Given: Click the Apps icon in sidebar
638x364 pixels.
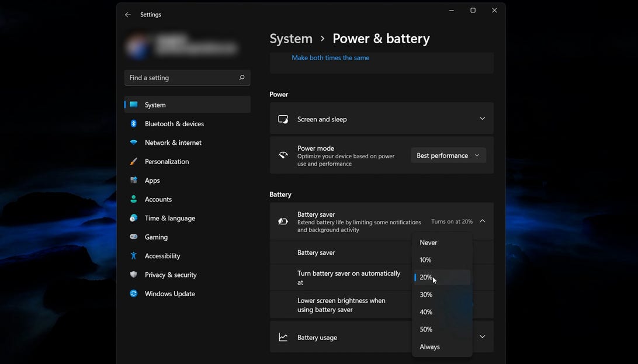Looking at the screenshot, I should (133, 180).
